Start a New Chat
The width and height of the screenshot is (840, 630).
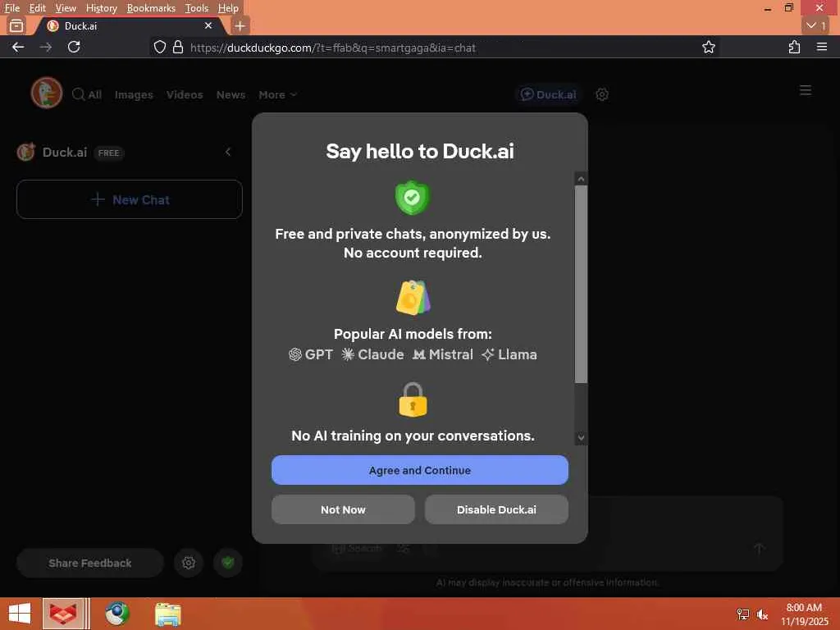(x=130, y=200)
